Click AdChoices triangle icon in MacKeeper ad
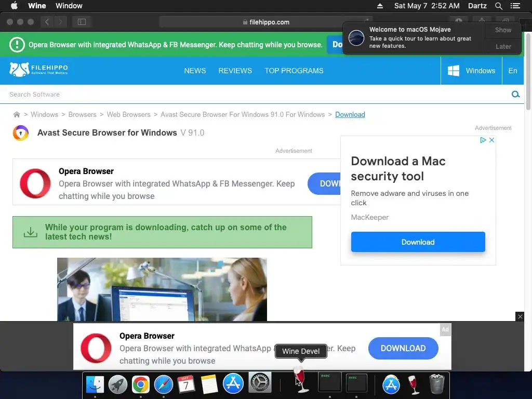Screen dimensions: 532x399 pos(483,140)
